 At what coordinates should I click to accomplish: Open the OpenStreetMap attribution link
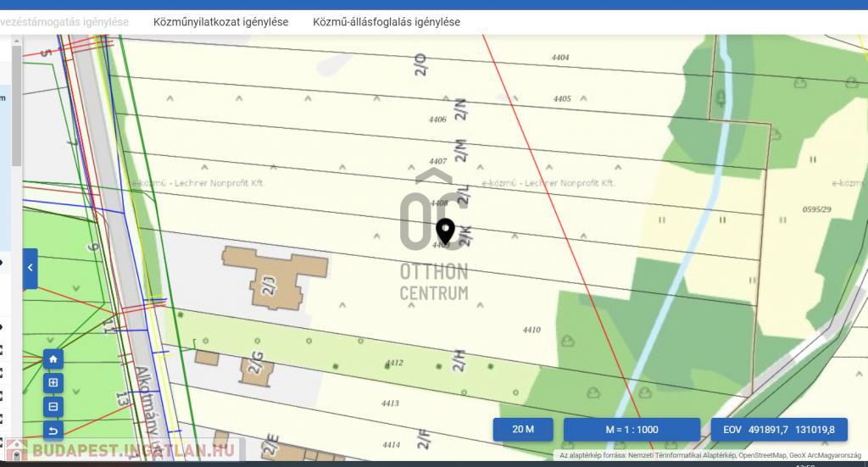tap(761, 456)
